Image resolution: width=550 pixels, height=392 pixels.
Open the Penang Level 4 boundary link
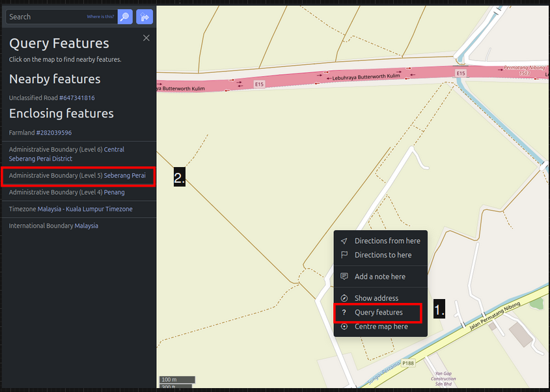point(115,192)
